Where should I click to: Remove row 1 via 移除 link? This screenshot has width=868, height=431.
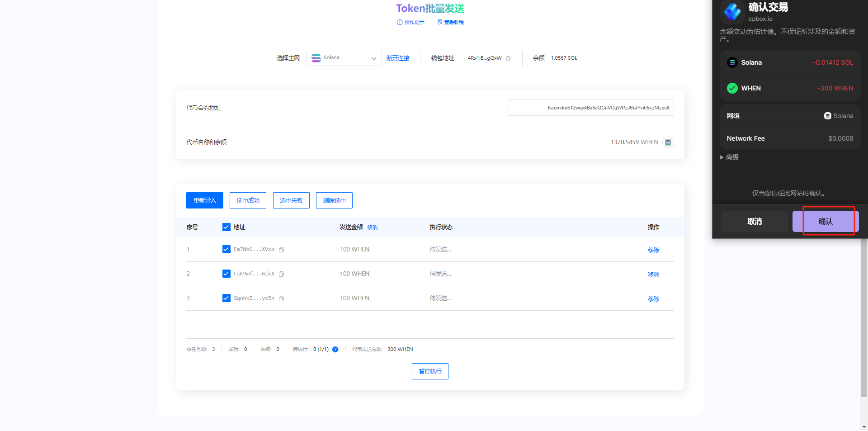(653, 250)
